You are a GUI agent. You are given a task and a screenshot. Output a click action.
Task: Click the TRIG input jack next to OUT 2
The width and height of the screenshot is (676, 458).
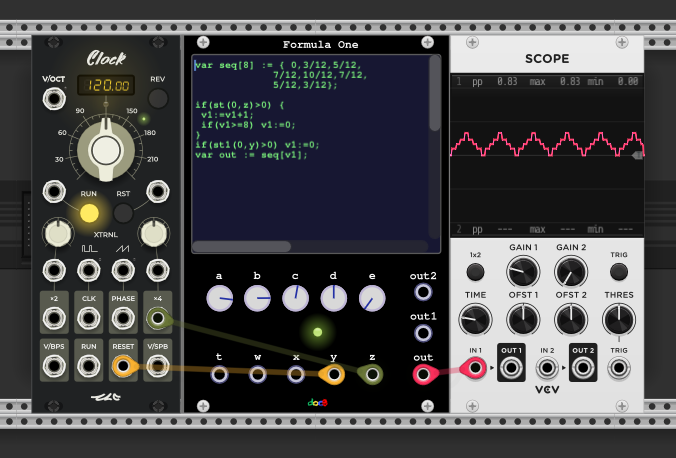point(619,368)
